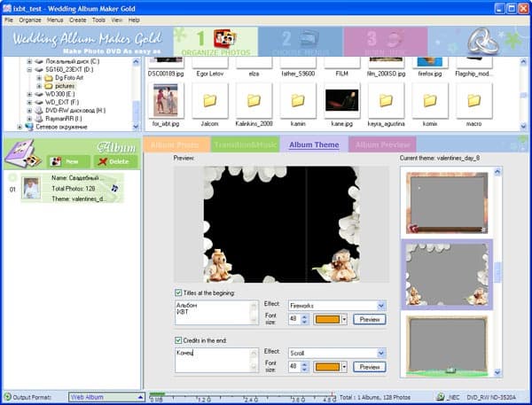Open the Create menu
The height and width of the screenshot is (405, 532).
pos(78,20)
